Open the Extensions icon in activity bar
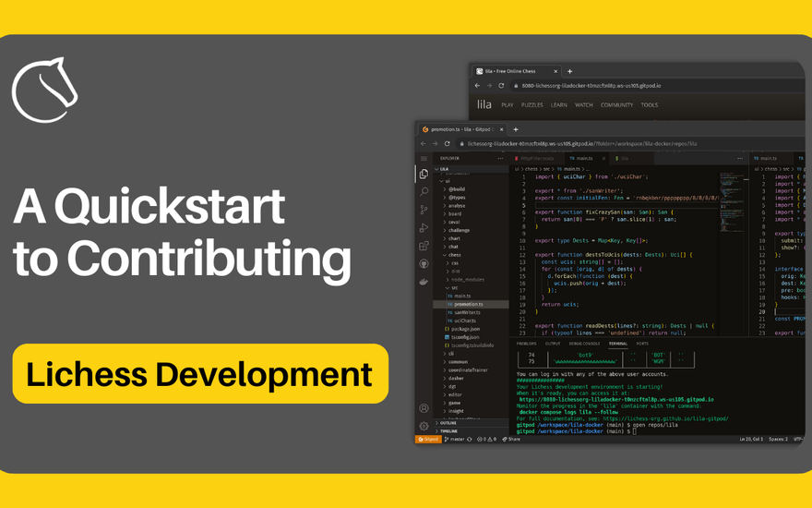Image resolution: width=812 pixels, height=508 pixels. coord(424,246)
